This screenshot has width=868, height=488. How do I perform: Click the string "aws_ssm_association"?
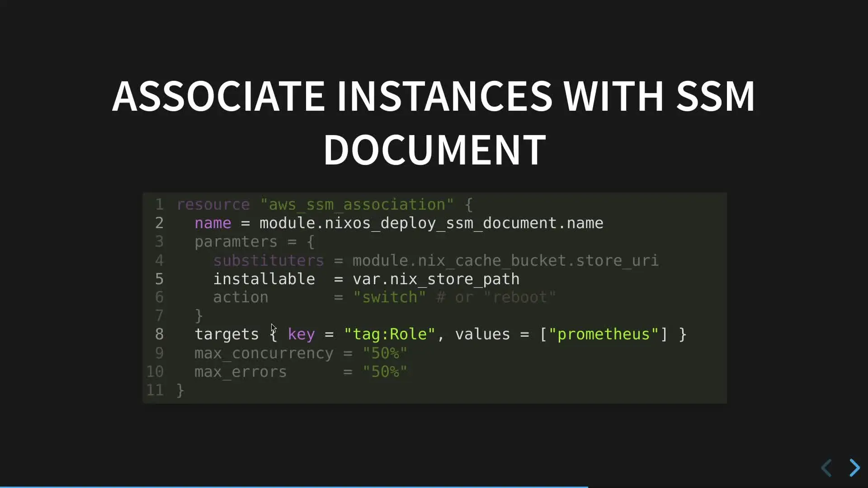(357, 204)
